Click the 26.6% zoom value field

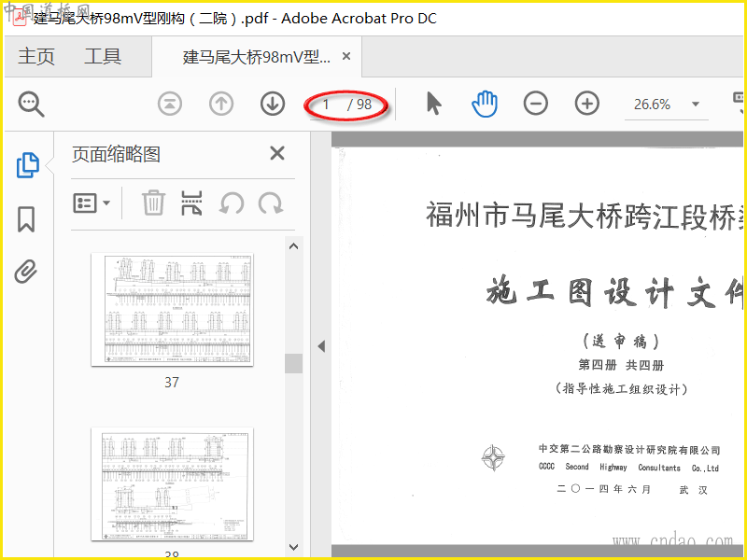coord(652,105)
